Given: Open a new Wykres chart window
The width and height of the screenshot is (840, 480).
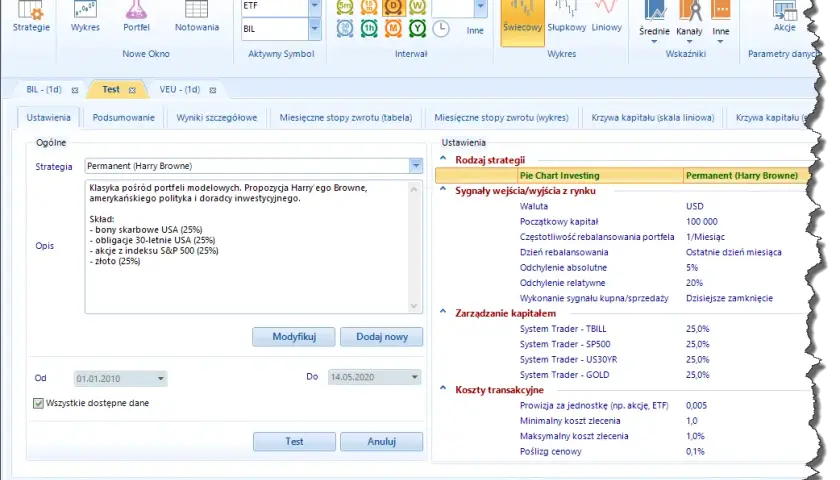Looking at the screenshot, I should click(85, 17).
